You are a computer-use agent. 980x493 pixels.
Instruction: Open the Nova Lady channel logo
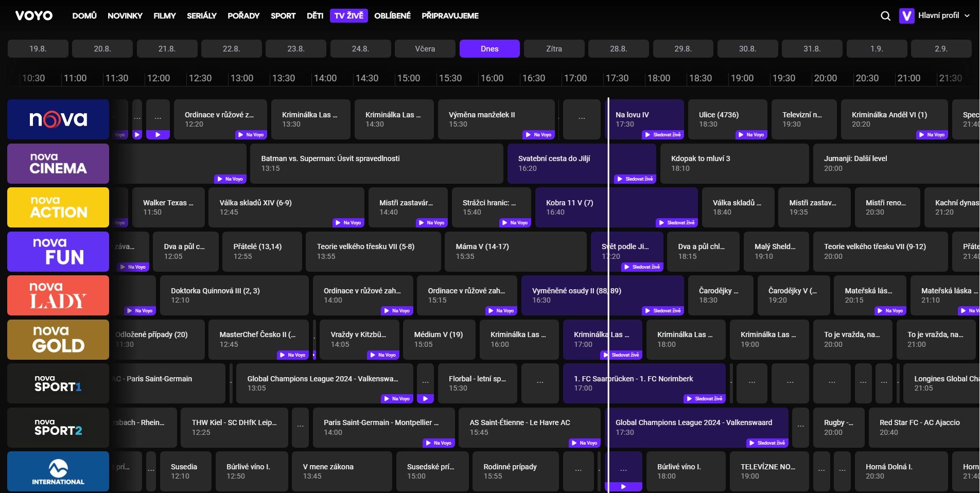click(58, 295)
